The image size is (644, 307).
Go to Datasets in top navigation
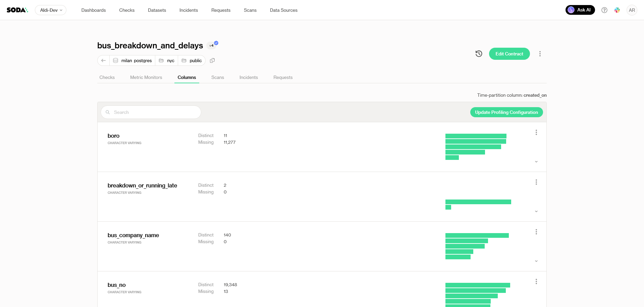[x=157, y=10]
